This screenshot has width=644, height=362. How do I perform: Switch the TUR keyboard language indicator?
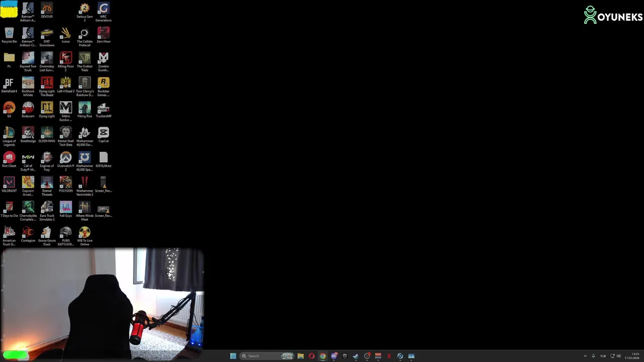coord(603,356)
